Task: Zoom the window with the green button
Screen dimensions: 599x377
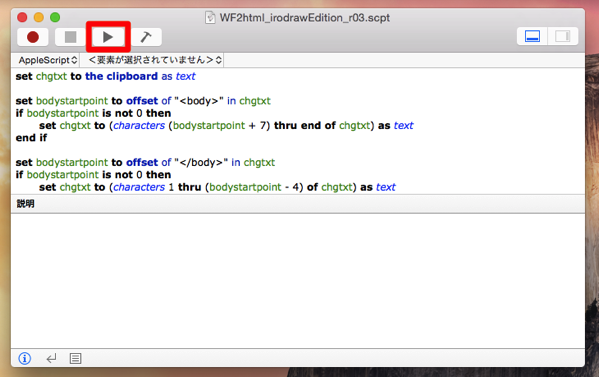Action: click(55, 17)
